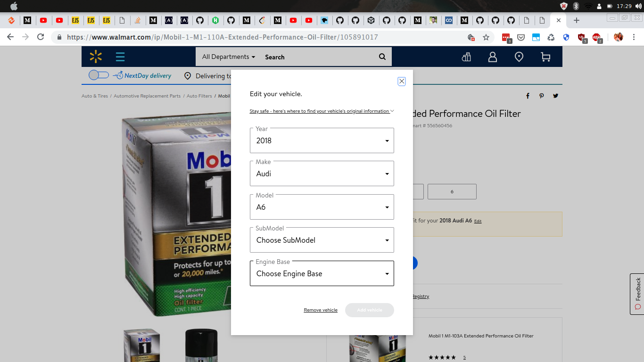Click the Remove vehicle link
The image size is (644, 362).
[x=321, y=310]
